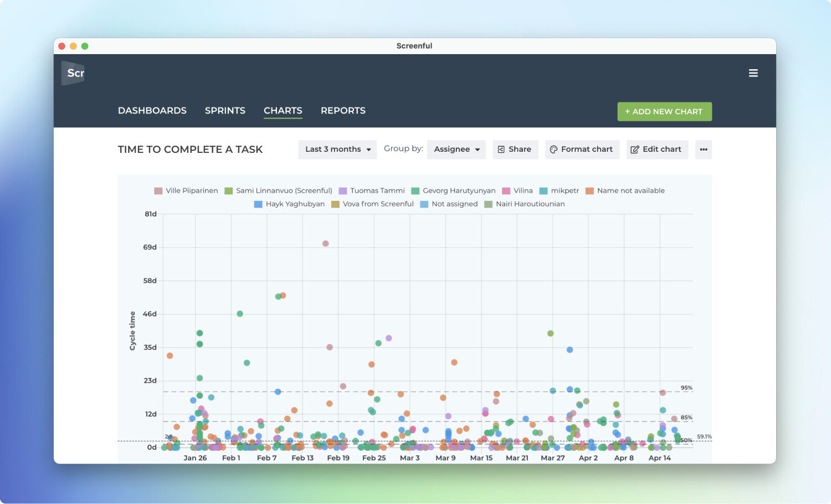Click the TIME TO COMPLETE A TASK title

pos(191,150)
